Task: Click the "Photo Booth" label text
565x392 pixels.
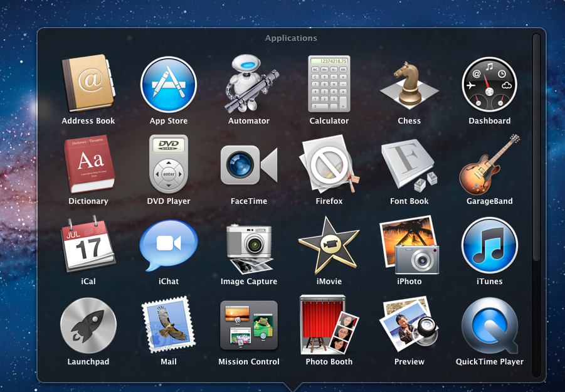Action: pos(329,361)
